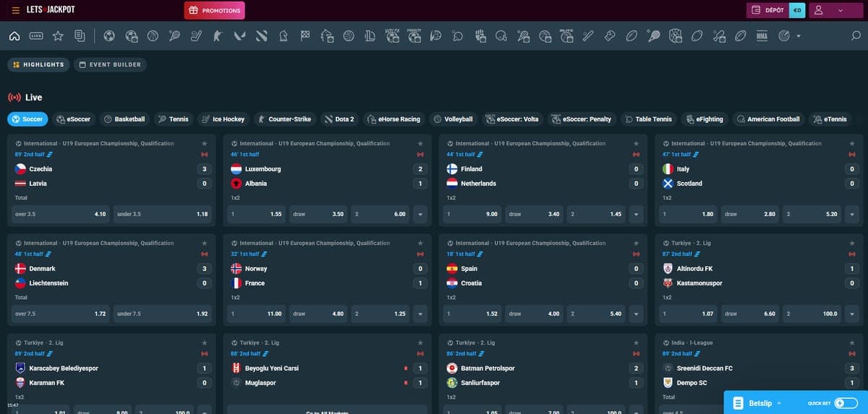Favorite the Czechia vs Latvia match star
The height and width of the screenshot is (414, 868).
[x=205, y=144]
